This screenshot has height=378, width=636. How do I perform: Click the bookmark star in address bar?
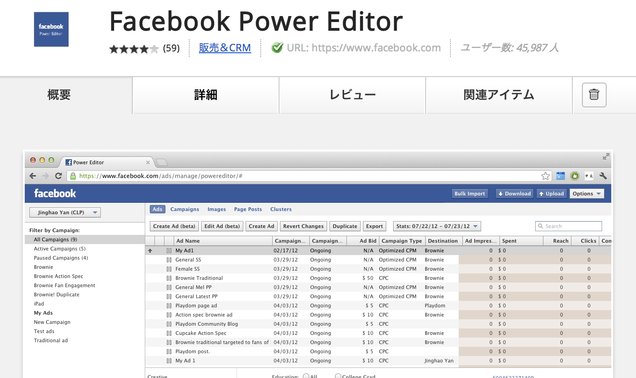545,176
